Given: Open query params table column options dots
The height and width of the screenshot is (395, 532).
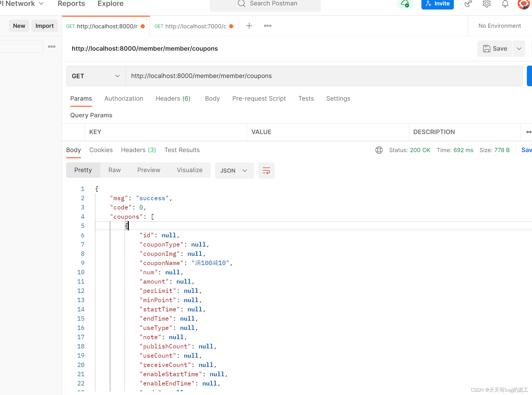Looking at the screenshot, I should [x=529, y=132].
